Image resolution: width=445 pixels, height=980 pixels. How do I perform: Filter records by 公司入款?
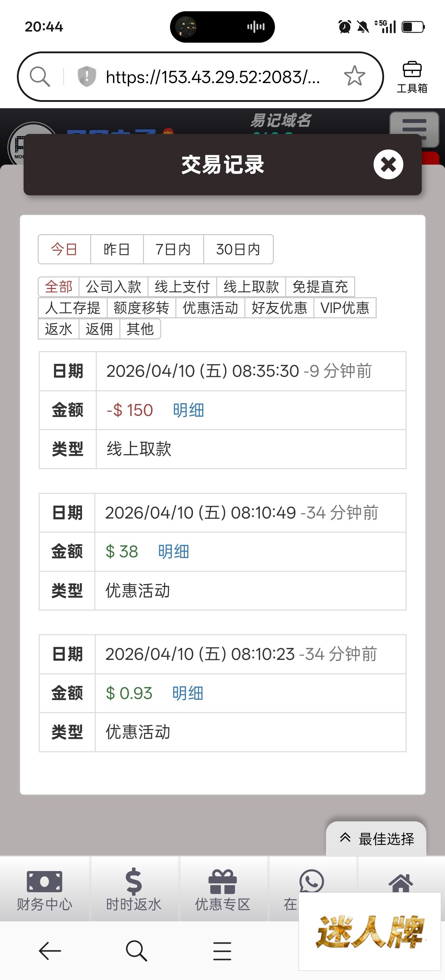pyautogui.click(x=113, y=287)
